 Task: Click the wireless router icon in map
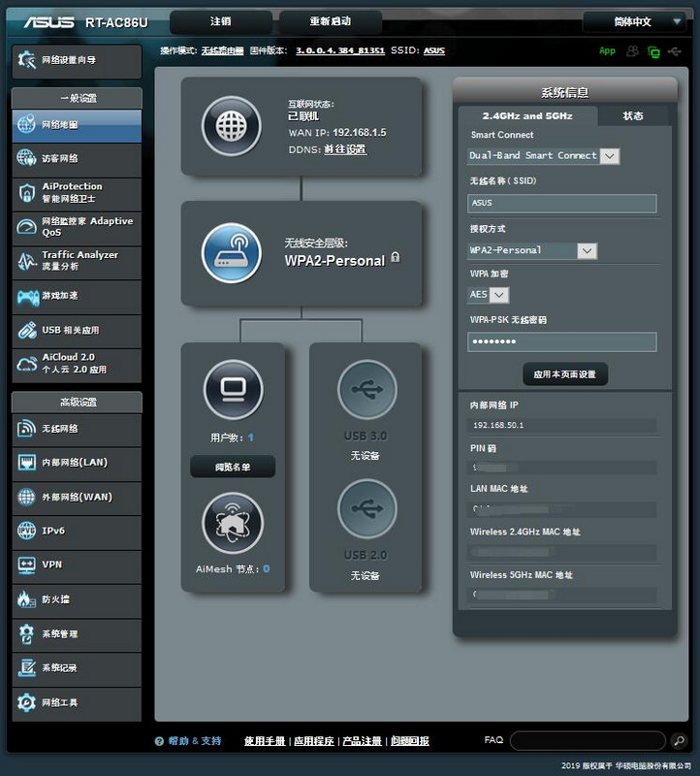(x=232, y=253)
